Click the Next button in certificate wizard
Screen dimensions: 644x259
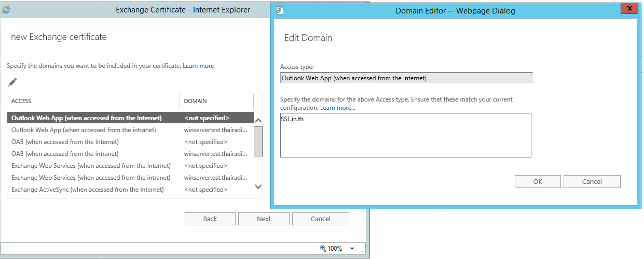point(264,219)
